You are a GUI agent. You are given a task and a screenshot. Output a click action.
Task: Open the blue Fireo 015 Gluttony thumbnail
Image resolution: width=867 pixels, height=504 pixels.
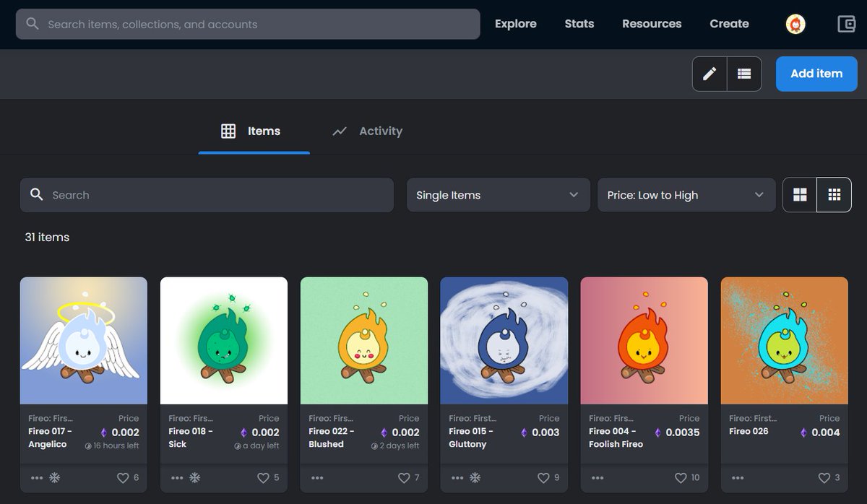[x=504, y=341]
